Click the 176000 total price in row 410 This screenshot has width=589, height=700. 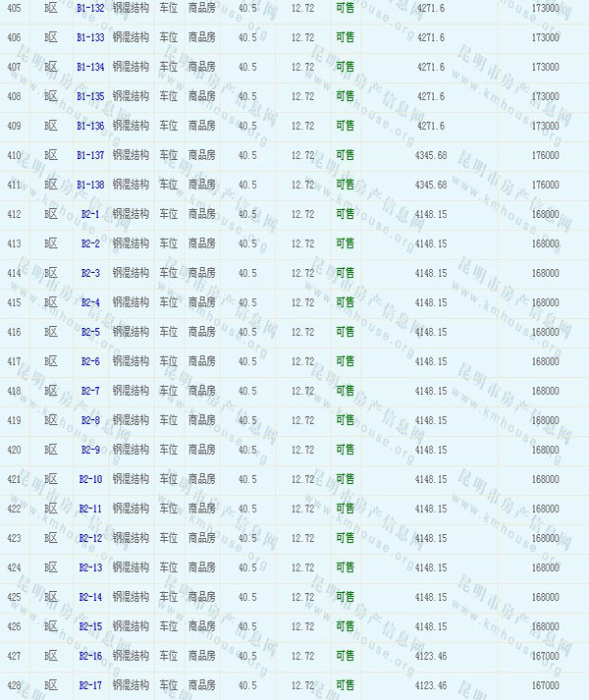[x=545, y=155]
